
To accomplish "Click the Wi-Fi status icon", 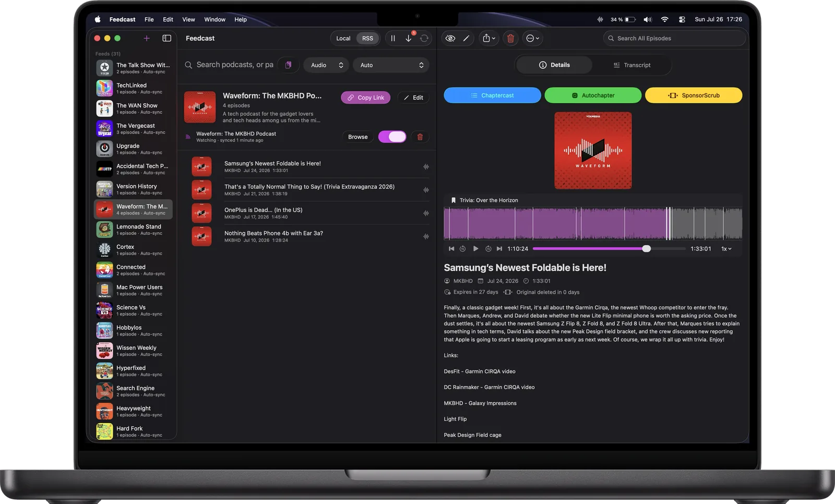I will (x=664, y=19).
